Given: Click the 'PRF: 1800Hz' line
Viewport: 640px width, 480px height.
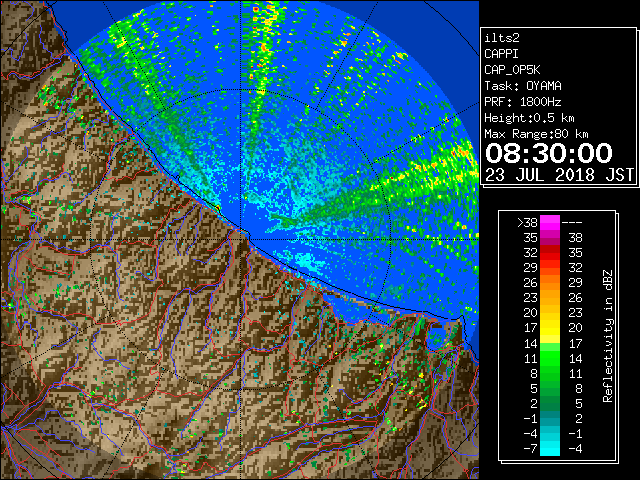Looking at the screenshot, I should [523, 102].
